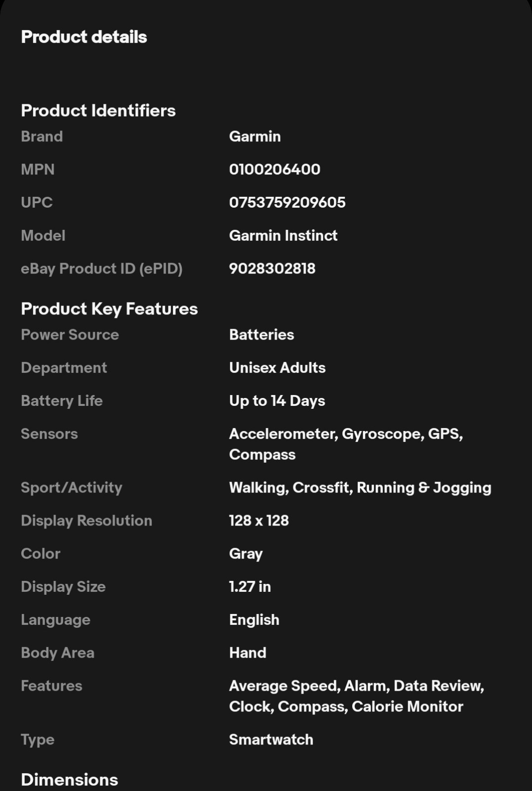Select the Unisex Adults department value
The width and height of the screenshot is (532, 791).
coord(278,368)
